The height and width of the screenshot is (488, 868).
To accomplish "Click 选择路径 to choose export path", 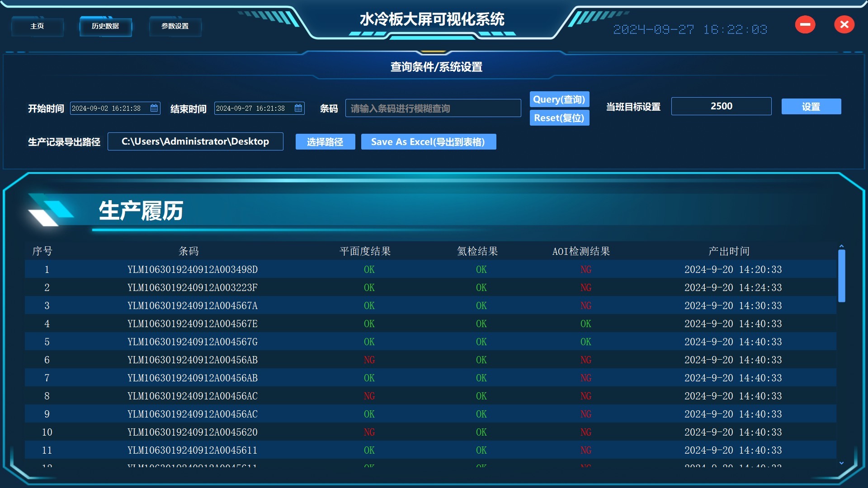I will point(325,142).
